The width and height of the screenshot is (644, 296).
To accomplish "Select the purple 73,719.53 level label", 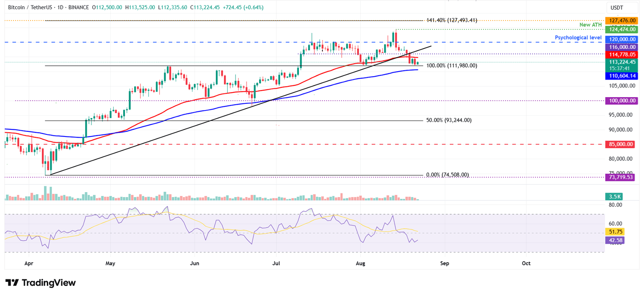I will click(622, 178).
